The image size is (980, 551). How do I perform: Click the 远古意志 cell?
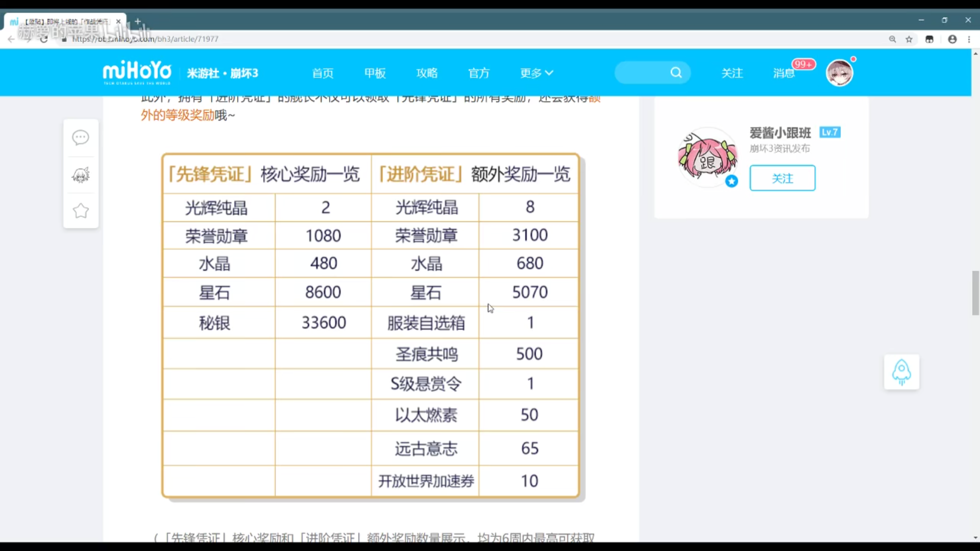[x=426, y=448]
